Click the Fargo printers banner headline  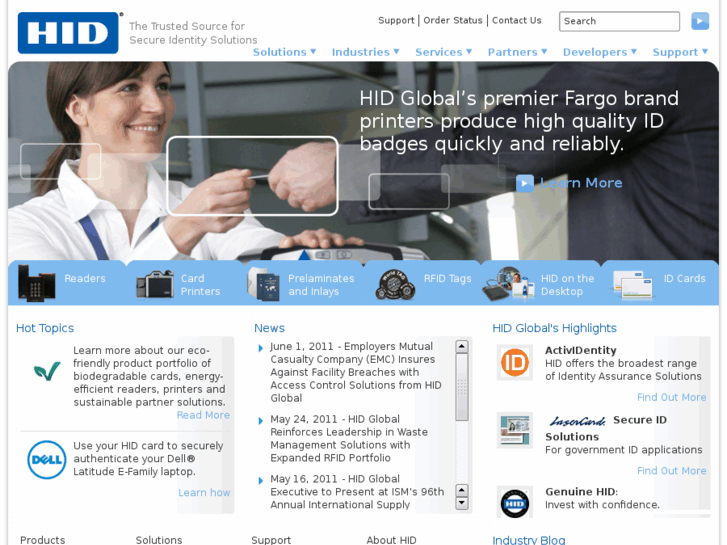tap(519, 121)
